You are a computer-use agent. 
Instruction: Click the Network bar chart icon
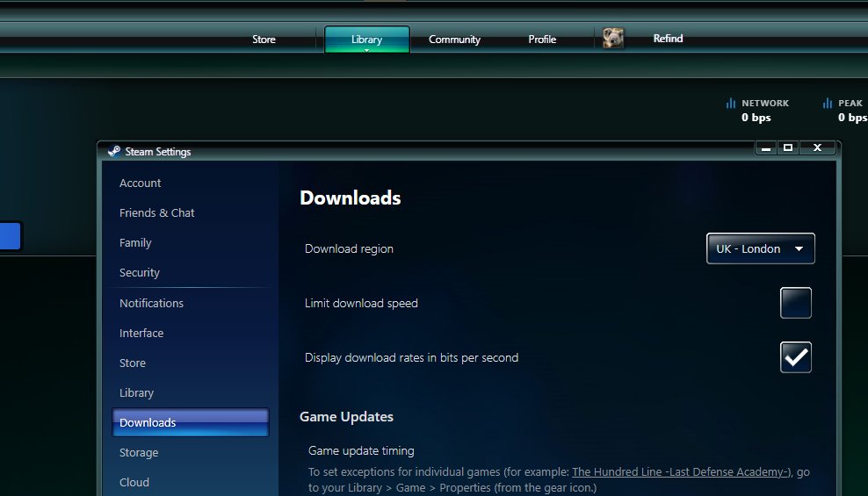tap(731, 103)
